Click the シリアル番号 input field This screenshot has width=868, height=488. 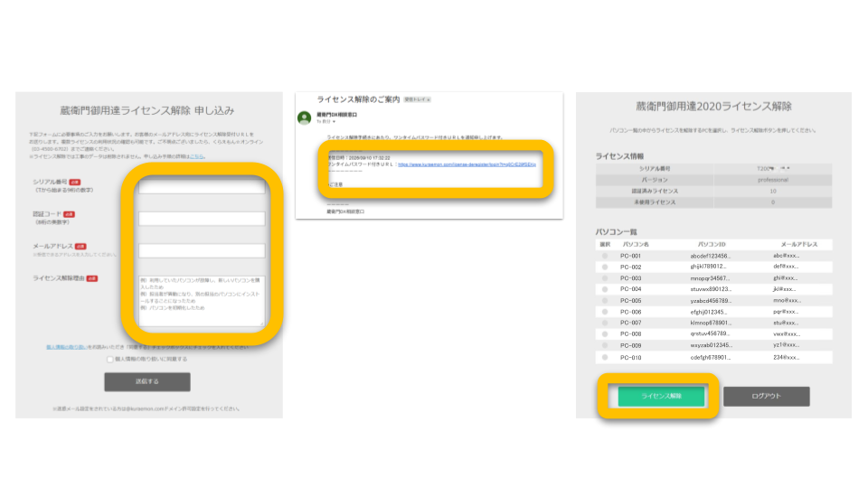point(202,186)
